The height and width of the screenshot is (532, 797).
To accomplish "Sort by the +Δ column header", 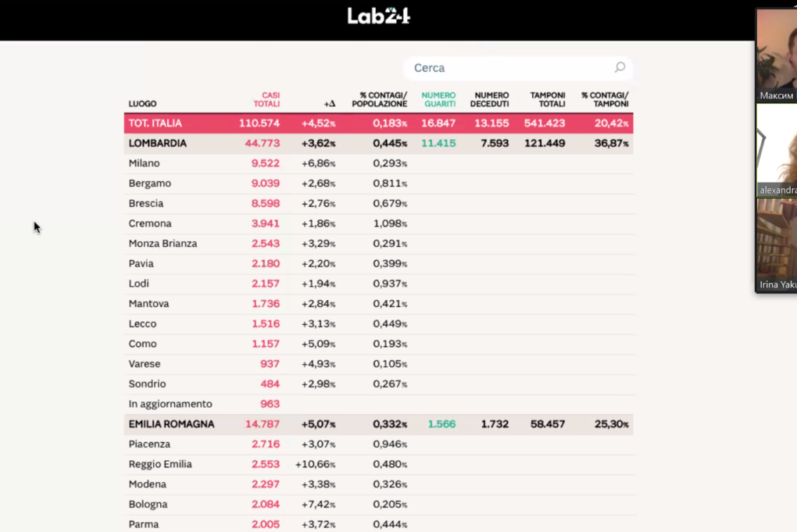I will coord(330,104).
